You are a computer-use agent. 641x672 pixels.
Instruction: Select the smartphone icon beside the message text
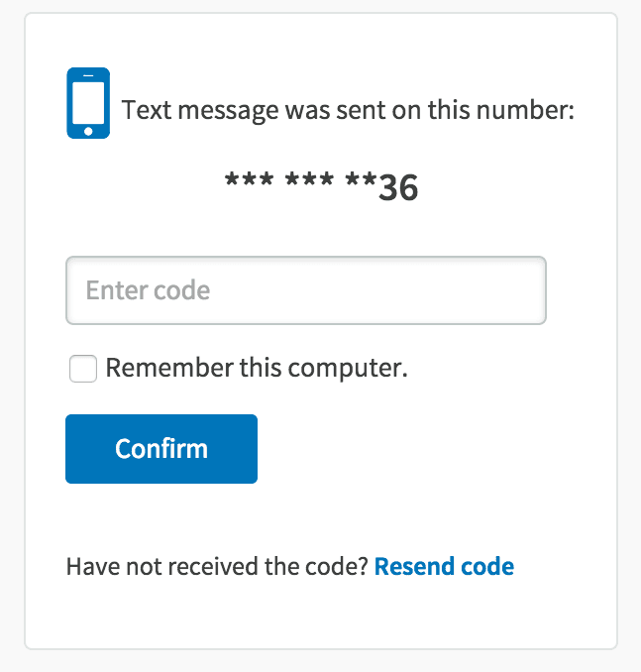pyautogui.click(x=87, y=103)
